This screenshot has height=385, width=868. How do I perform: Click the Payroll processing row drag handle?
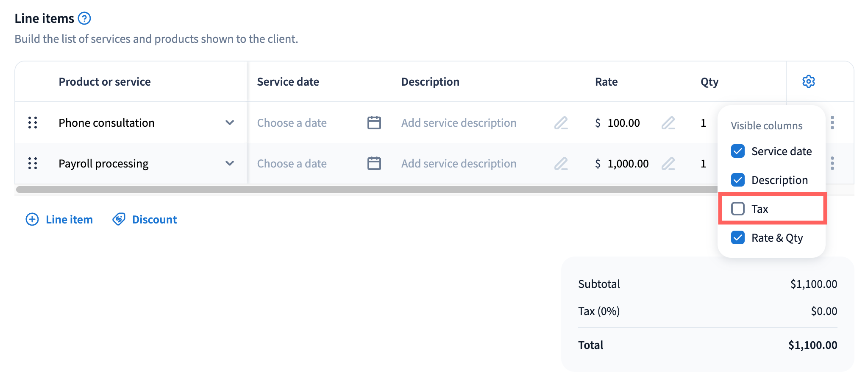click(33, 164)
